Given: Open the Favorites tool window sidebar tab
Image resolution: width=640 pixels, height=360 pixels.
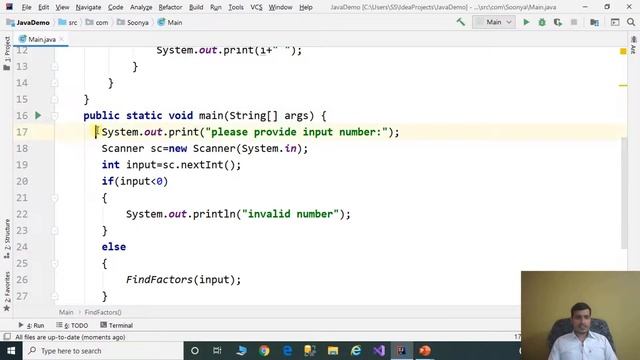Looking at the screenshot, I should (7, 291).
